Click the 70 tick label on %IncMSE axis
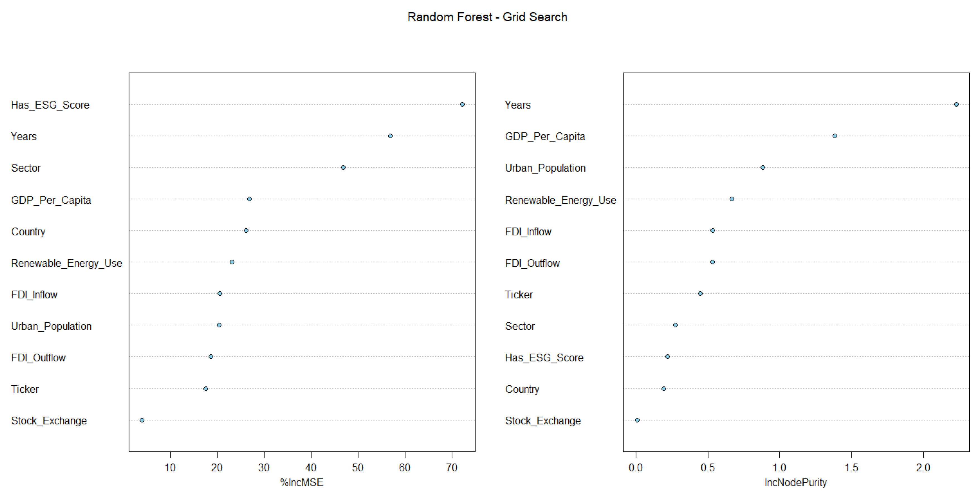This screenshot has width=980, height=498. tap(452, 468)
